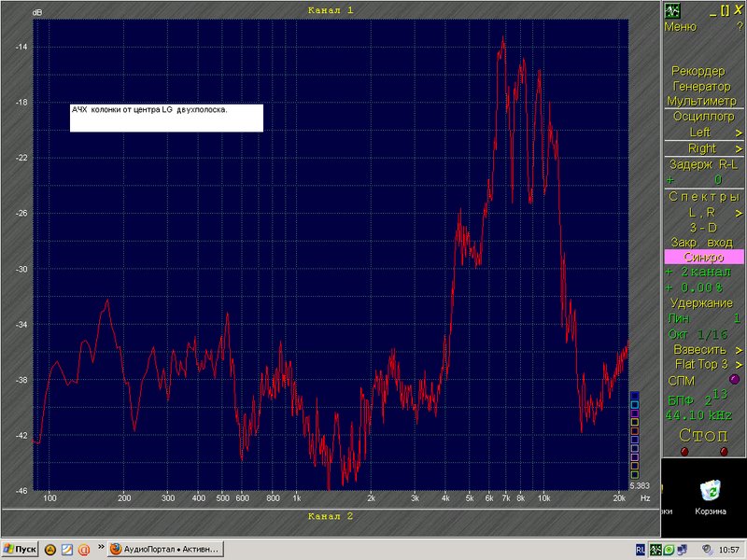747x560 pixels.
Task: Click the Стоп button
Action: [703, 435]
